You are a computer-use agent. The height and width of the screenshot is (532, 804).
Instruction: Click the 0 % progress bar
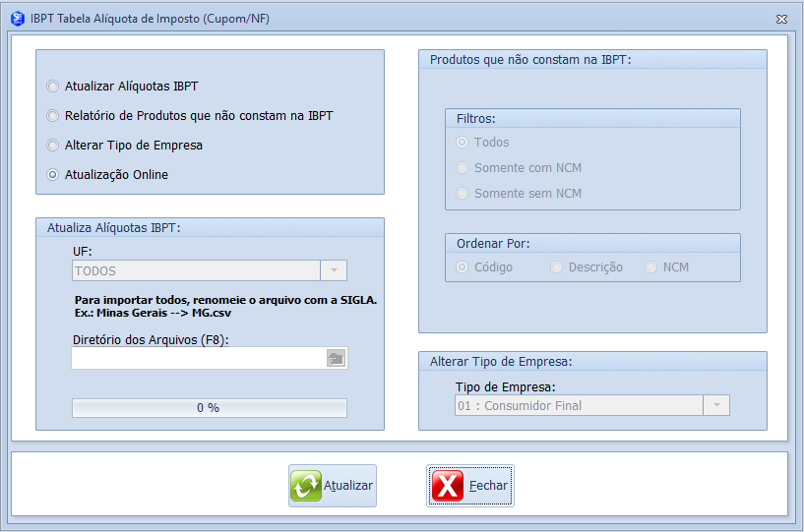(209, 408)
